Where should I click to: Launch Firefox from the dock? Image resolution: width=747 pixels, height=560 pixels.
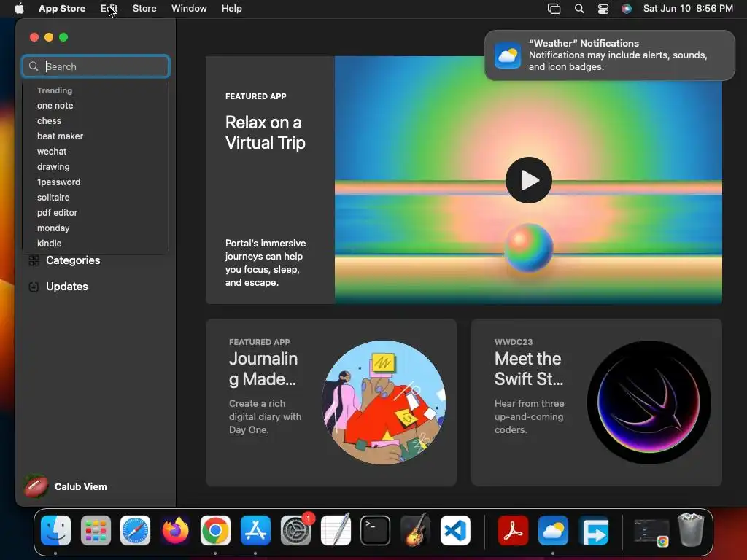tap(175, 530)
